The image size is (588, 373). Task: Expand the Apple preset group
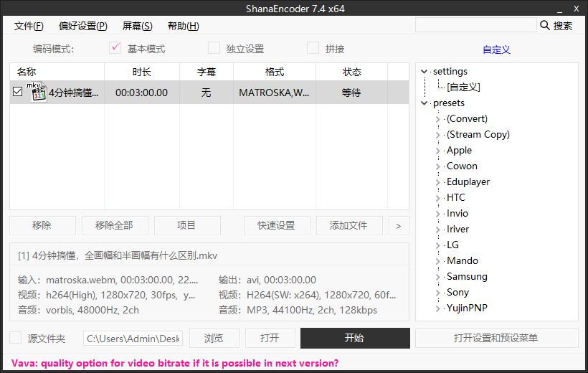(x=437, y=151)
